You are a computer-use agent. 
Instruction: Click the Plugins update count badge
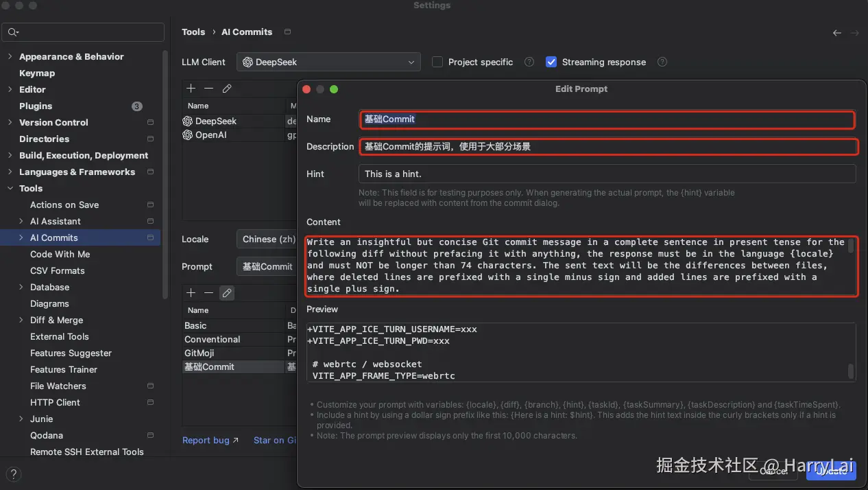(x=137, y=106)
